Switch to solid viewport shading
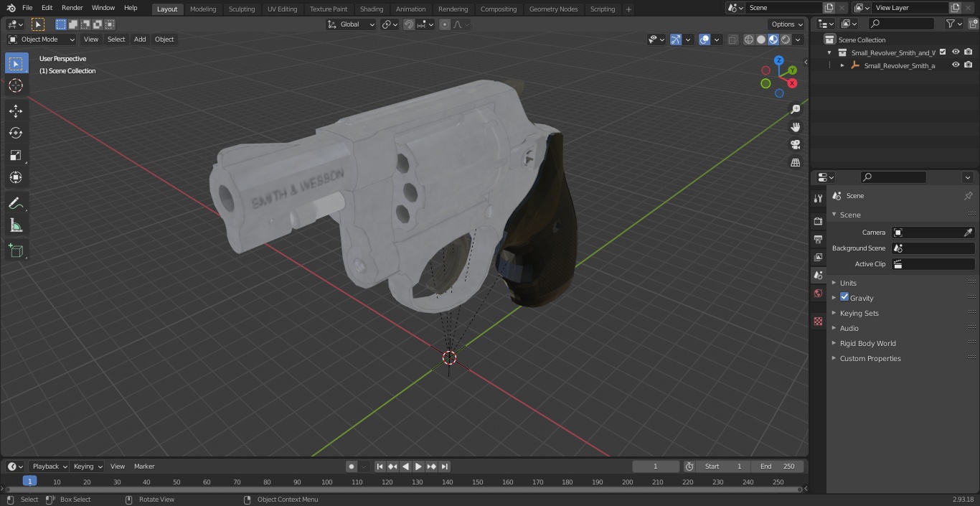980x506 pixels. tap(761, 39)
